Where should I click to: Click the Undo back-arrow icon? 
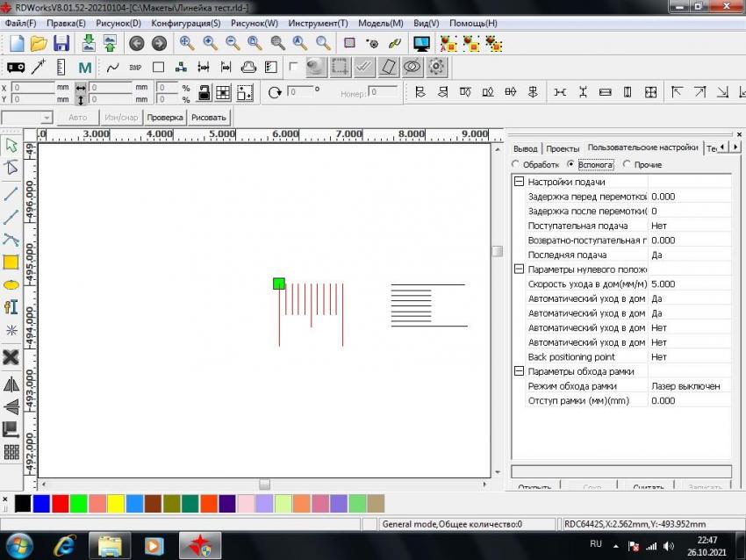coord(136,43)
